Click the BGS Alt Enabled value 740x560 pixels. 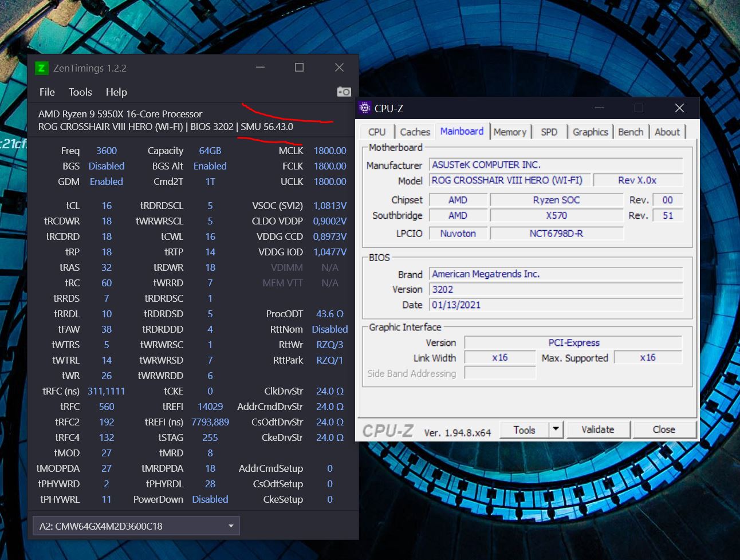pos(210,166)
